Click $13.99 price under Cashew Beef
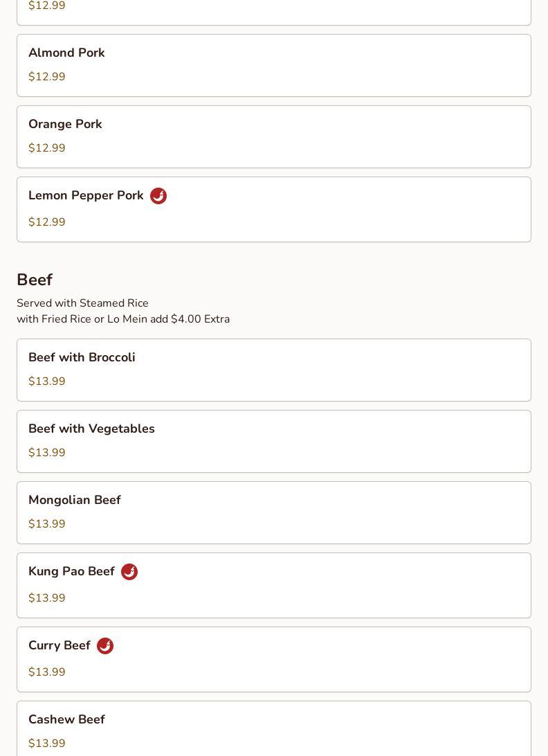This screenshot has height=756, width=548. click(x=47, y=744)
